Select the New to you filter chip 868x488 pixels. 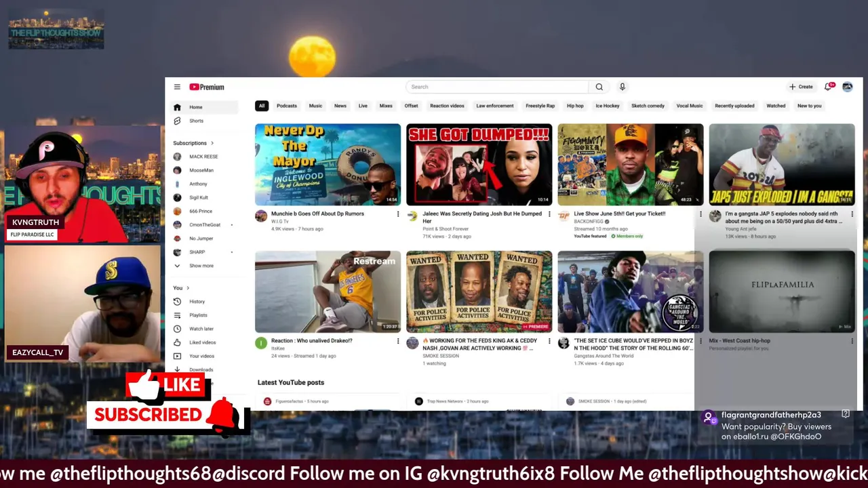[x=809, y=106]
